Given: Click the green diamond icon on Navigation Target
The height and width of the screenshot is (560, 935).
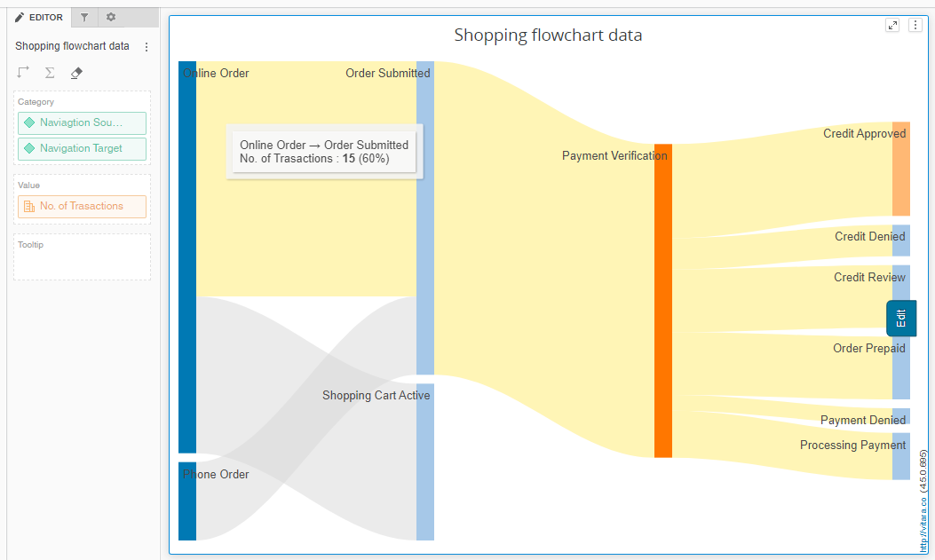Looking at the screenshot, I should click(28, 148).
